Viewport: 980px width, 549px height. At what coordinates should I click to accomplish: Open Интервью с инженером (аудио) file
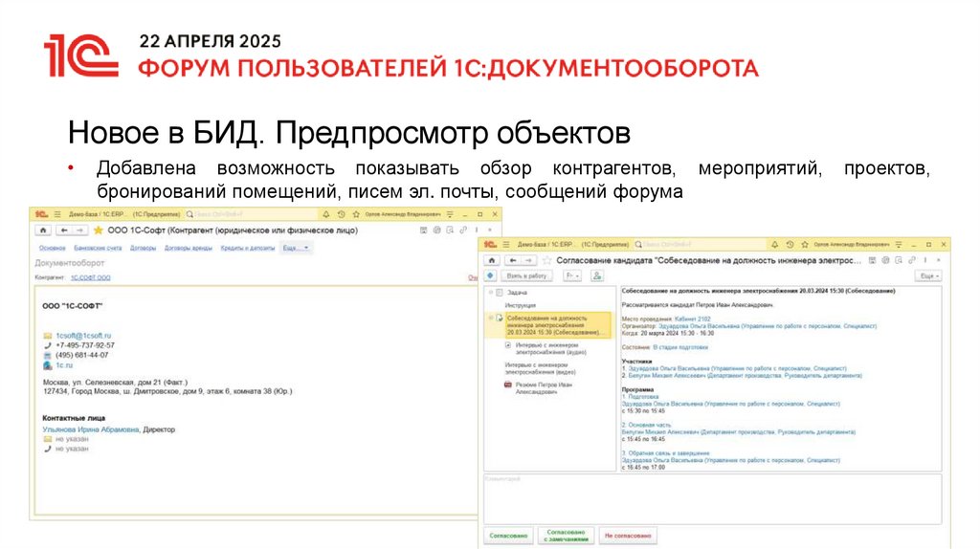tap(550, 348)
